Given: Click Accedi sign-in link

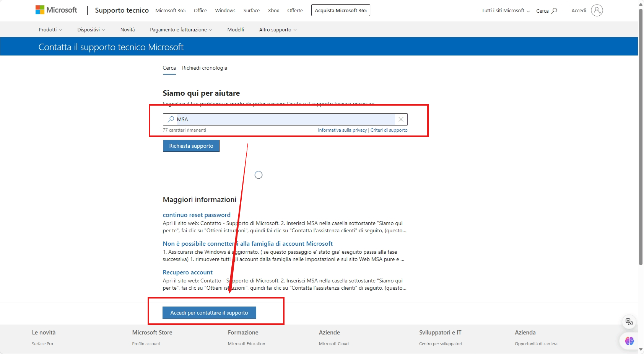Looking at the screenshot, I should tap(579, 10).
